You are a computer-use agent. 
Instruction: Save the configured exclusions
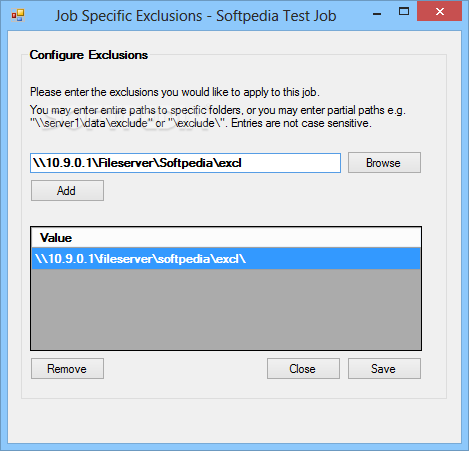coord(384,369)
